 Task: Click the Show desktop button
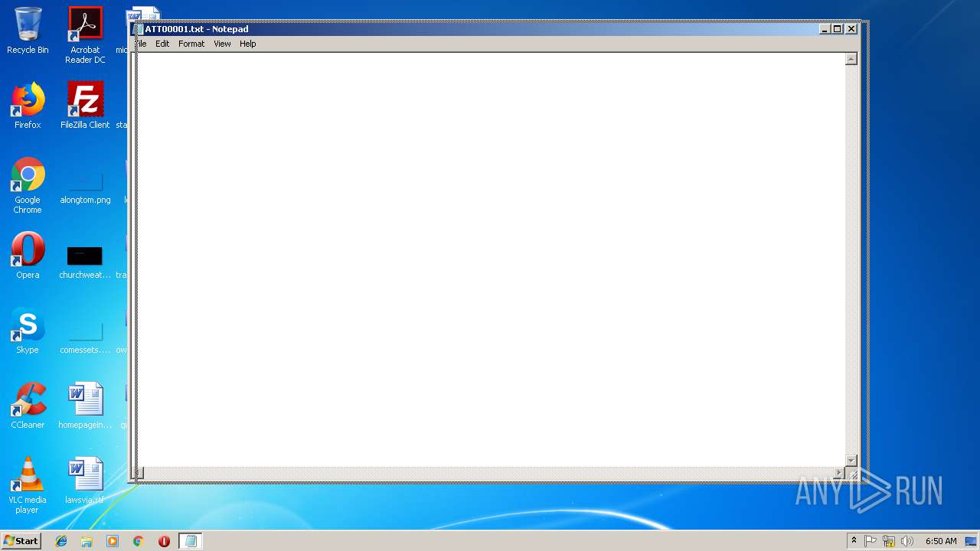click(x=971, y=541)
